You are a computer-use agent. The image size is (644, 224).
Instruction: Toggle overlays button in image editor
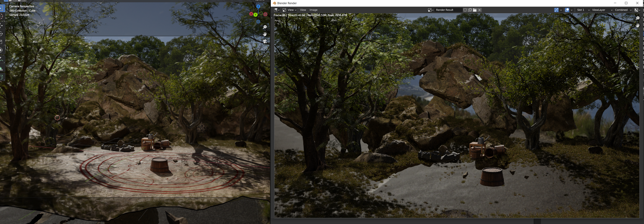(x=567, y=10)
